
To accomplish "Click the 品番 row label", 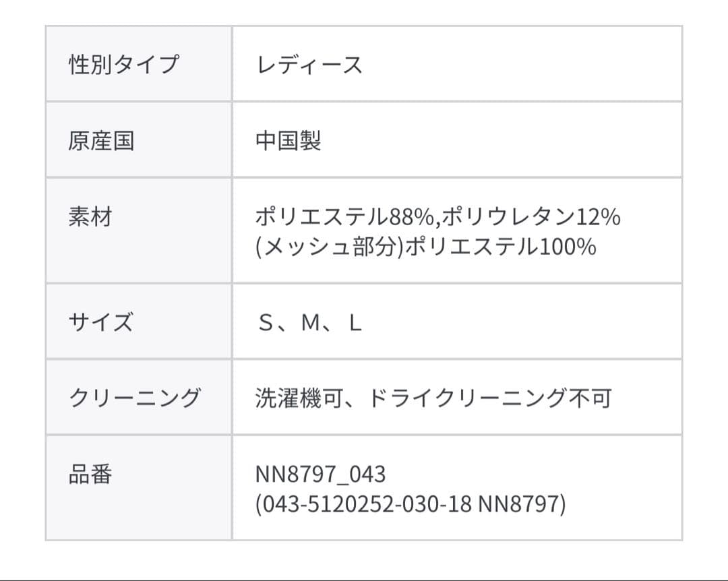I will pyautogui.click(x=90, y=475).
